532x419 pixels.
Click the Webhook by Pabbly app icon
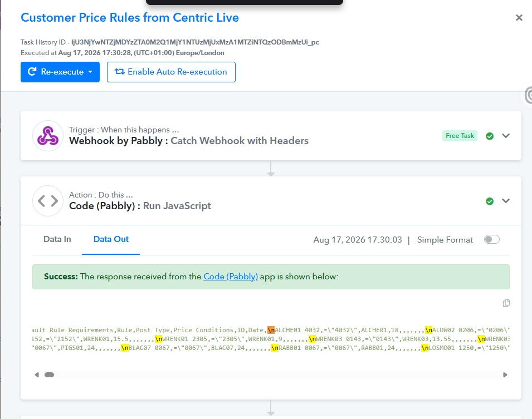click(48, 136)
